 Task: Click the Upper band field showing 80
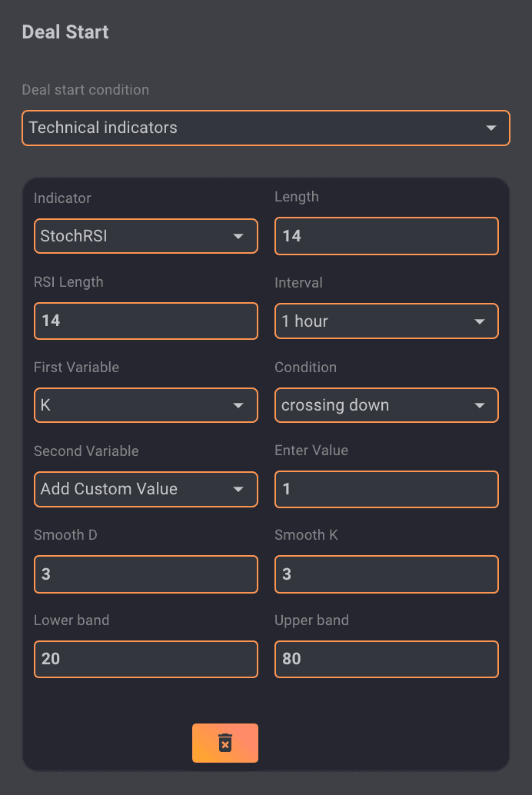386,659
